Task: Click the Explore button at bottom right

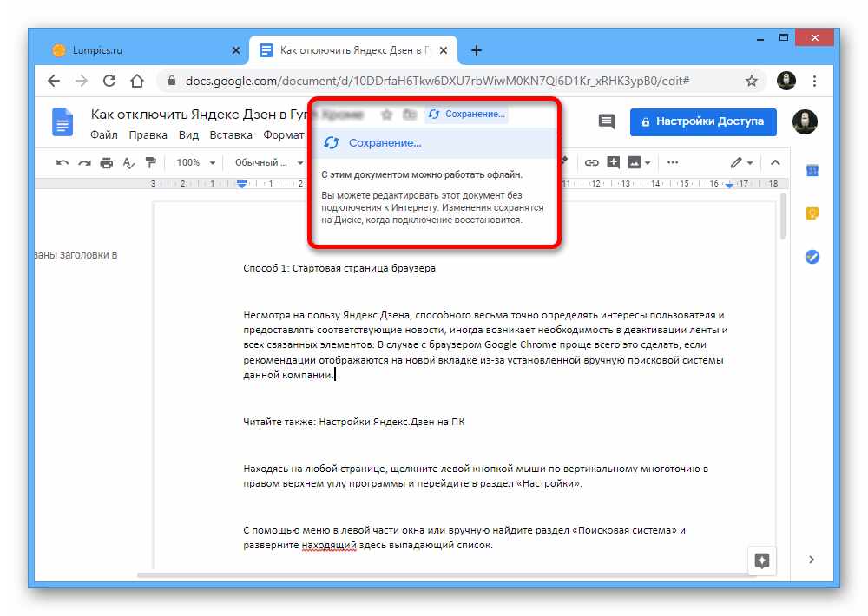Action: [x=762, y=560]
